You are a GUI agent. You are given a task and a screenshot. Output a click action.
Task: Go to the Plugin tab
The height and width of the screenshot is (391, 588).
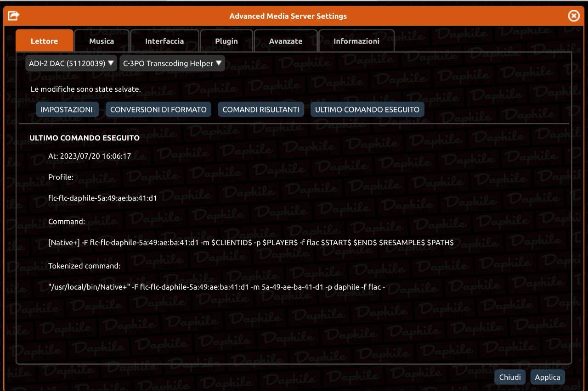pyautogui.click(x=226, y=41)
